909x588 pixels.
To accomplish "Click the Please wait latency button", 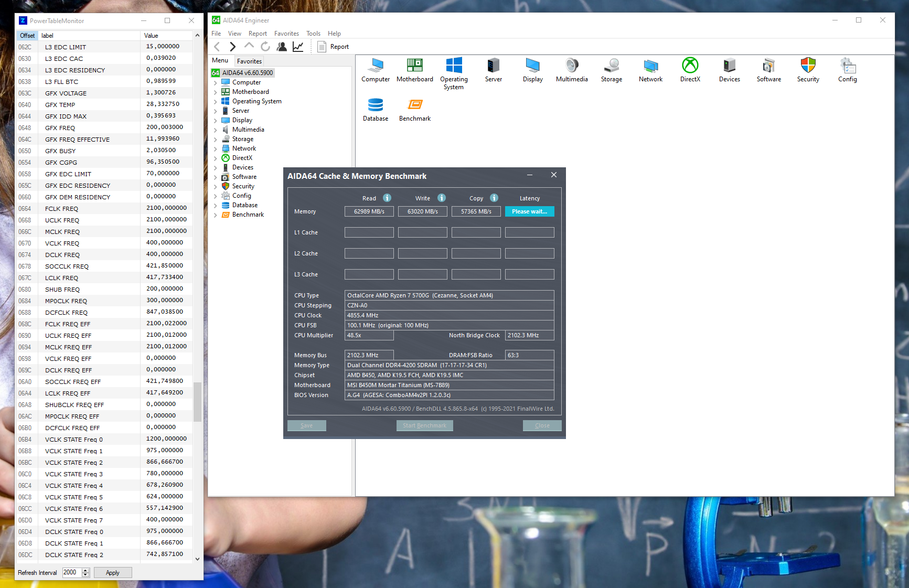I will (x=530, y=211).
